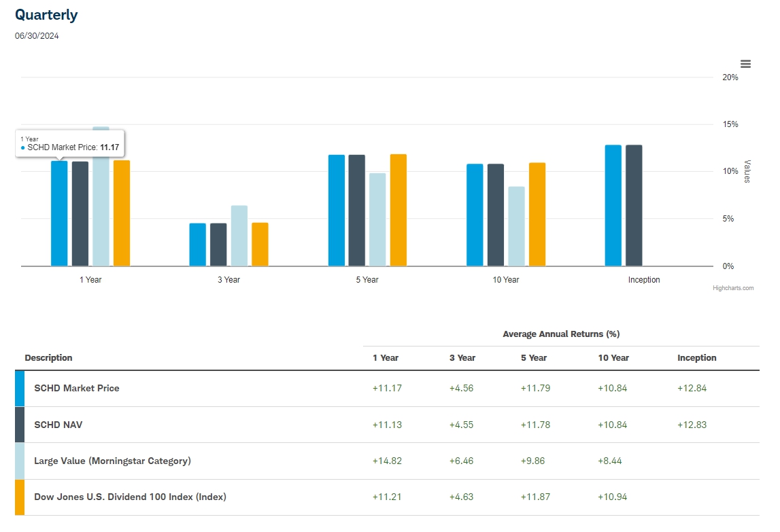
Task: Click the dark gray SCHD NAV color swatch
Action: tap(20, 425)
